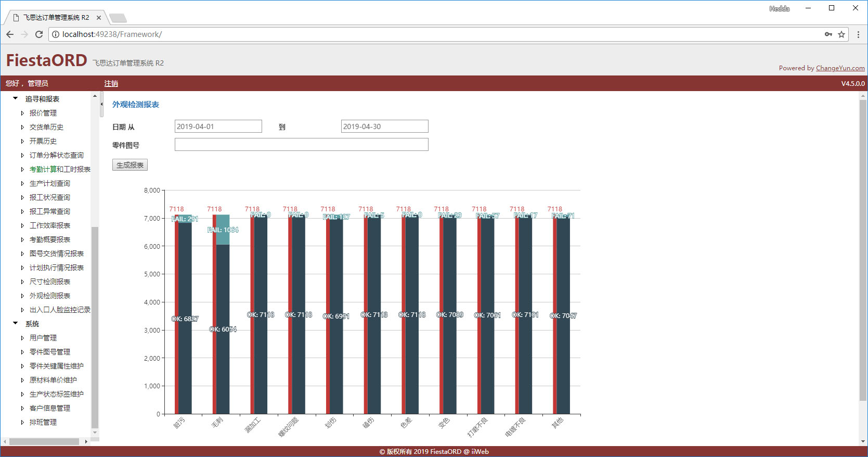Open 尺寸检测报表 menu item
Screen dimensions: 868x457
click(x=50, y=282)
